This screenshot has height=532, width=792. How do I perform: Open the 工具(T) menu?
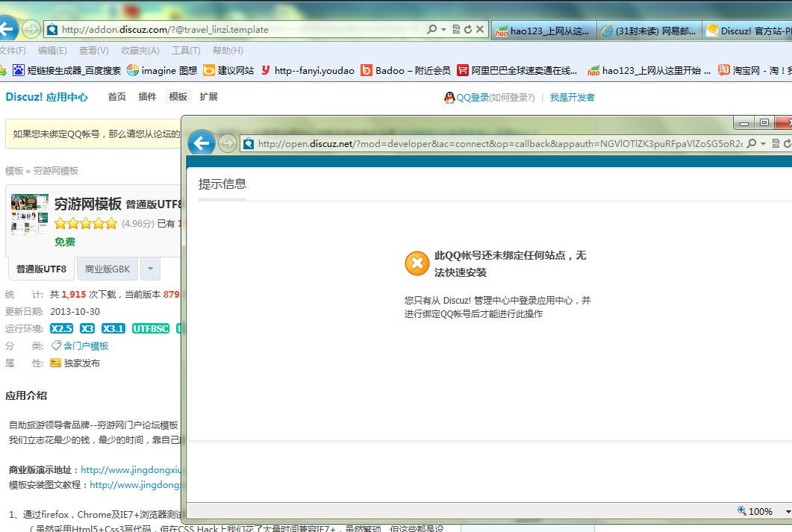[x=186, y=51]
